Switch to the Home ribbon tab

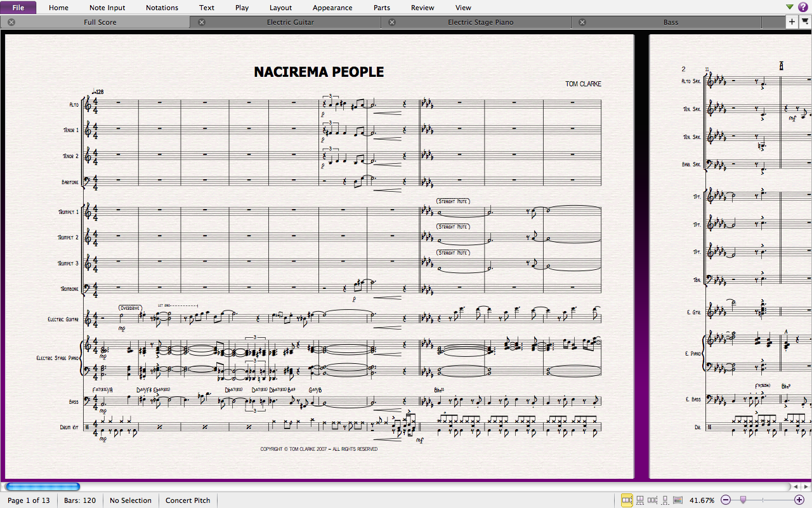click(x=58, y=8)
